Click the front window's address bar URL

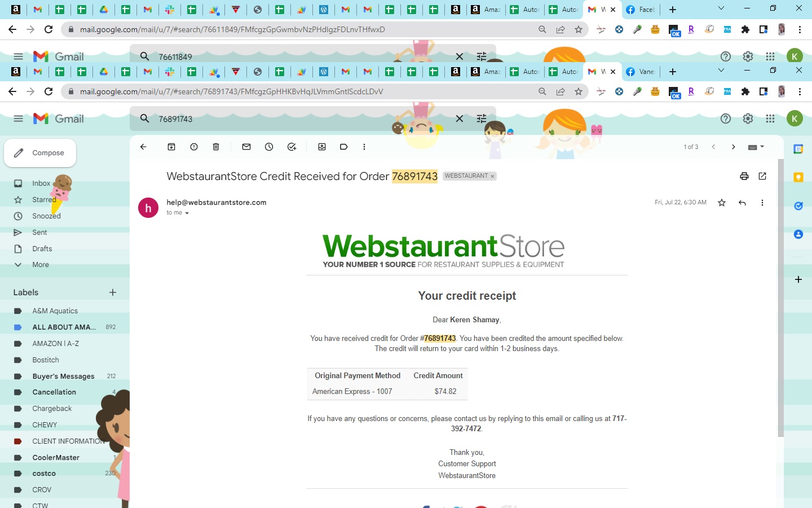pyautogui.click(x=231, y=91)
